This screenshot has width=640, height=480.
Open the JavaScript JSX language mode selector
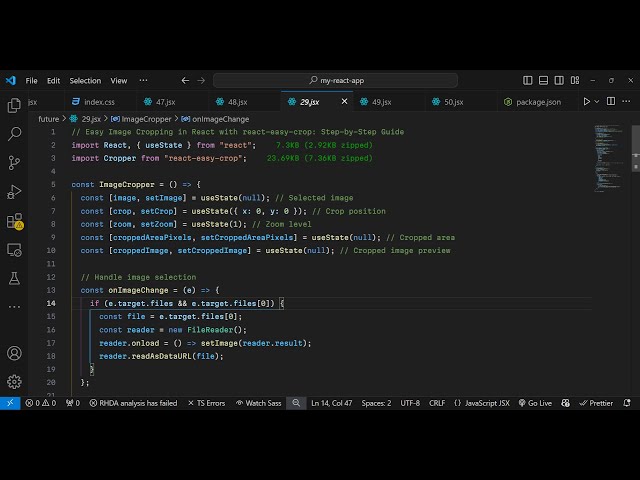tap(482, 403)
